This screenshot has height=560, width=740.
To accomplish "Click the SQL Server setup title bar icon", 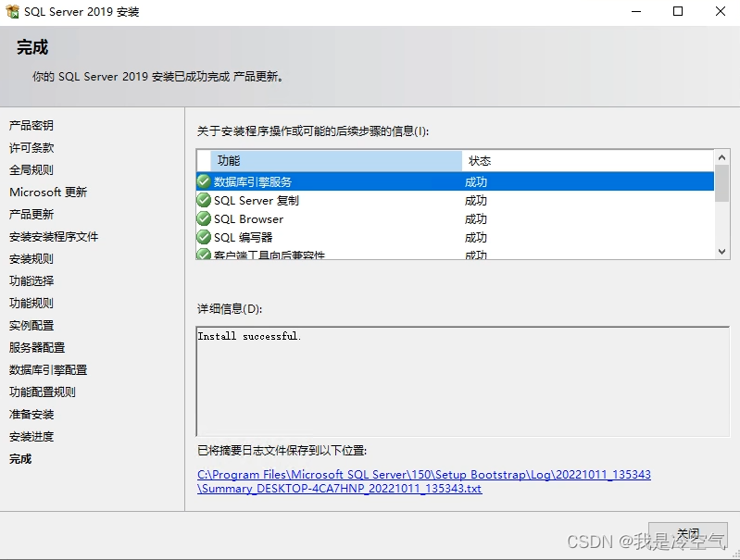I will coord(12,11).
